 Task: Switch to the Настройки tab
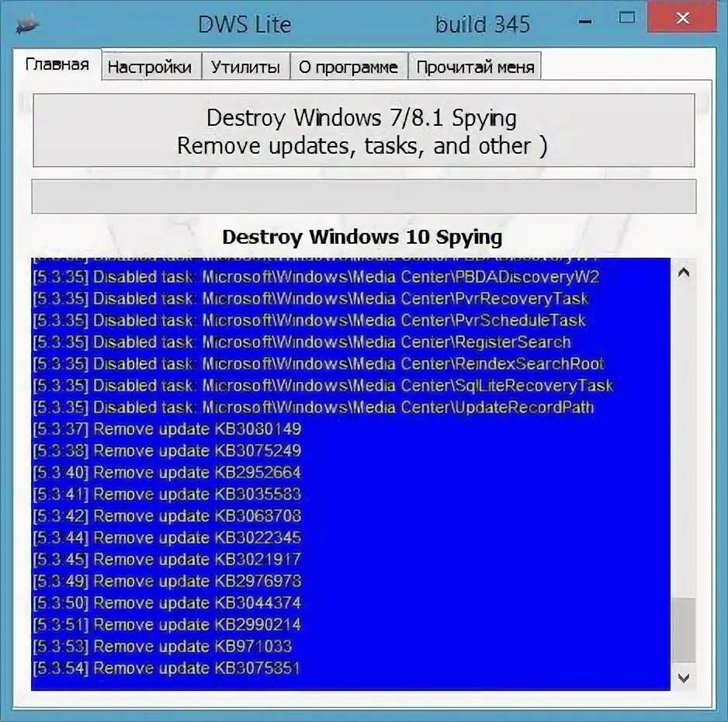tap(151, 67)
